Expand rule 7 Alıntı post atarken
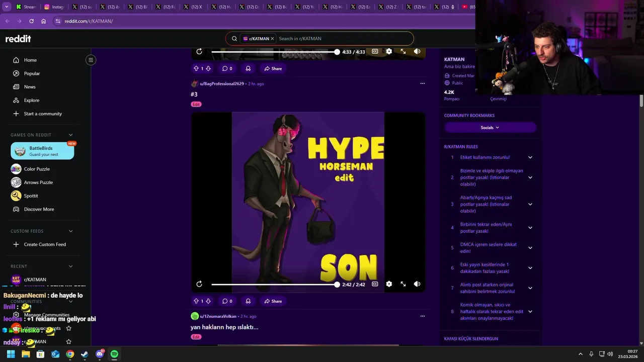The width and height of the screenshot is (644, 362). (x=530, y=288)
